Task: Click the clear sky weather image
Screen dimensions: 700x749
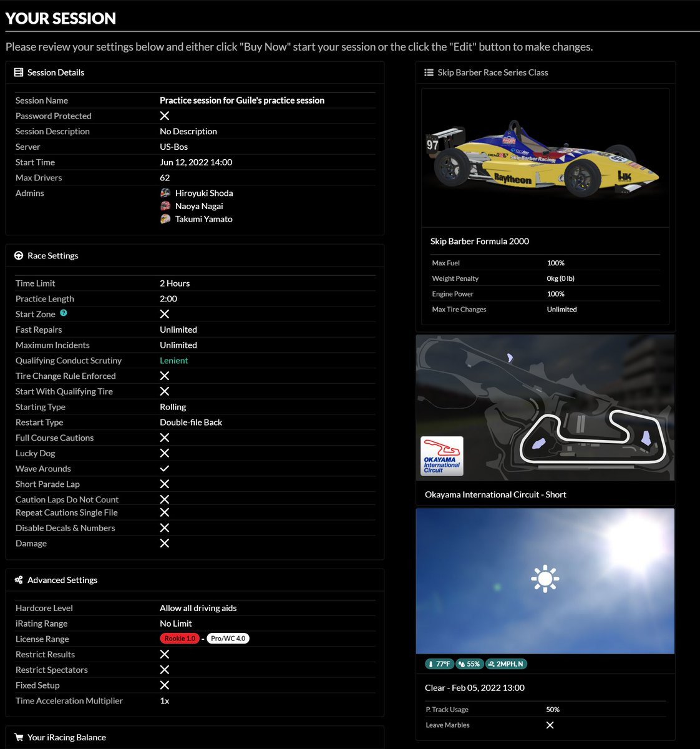Action: tap(545, 580)
